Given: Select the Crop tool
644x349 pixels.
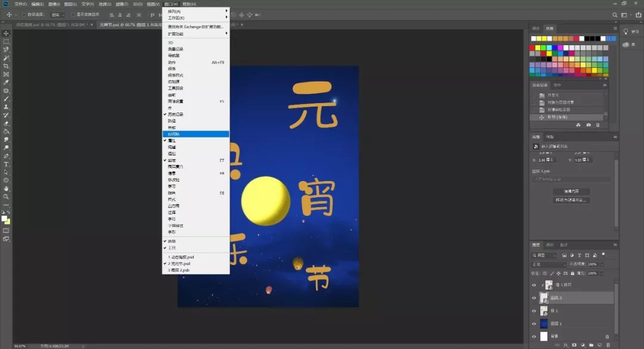Looking at the screenshot, I should (x=6, y=66).
